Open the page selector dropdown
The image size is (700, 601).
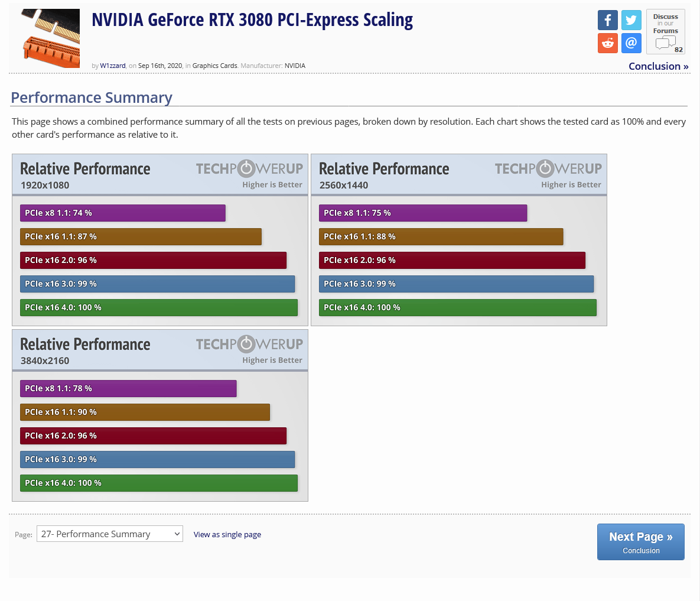[110, 534]
